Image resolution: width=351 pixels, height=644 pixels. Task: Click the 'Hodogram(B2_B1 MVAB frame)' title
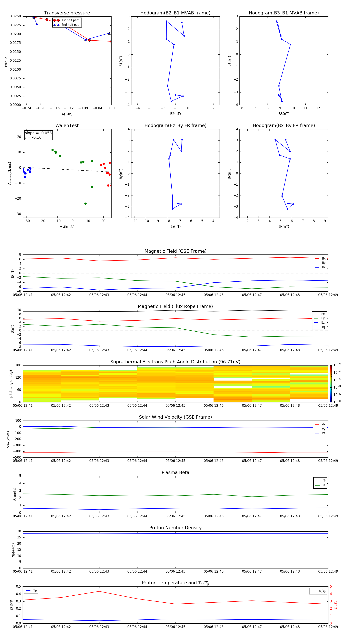175,13
